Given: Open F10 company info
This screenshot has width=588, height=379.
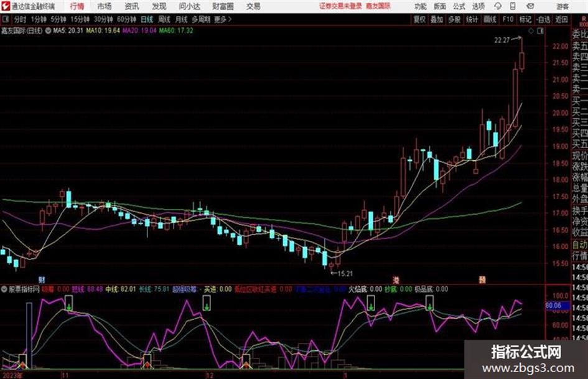Looking at the screenshot, I should pos(508,19).
